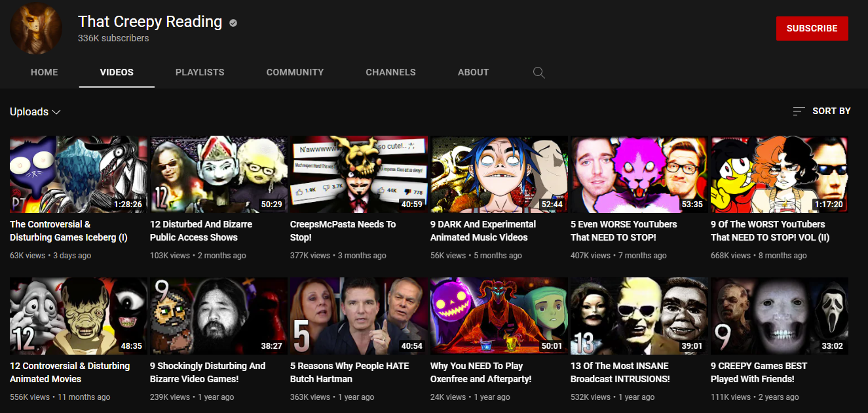
Task: Play the thumbnail with 50:29 duration
Action: coord(219,175)
